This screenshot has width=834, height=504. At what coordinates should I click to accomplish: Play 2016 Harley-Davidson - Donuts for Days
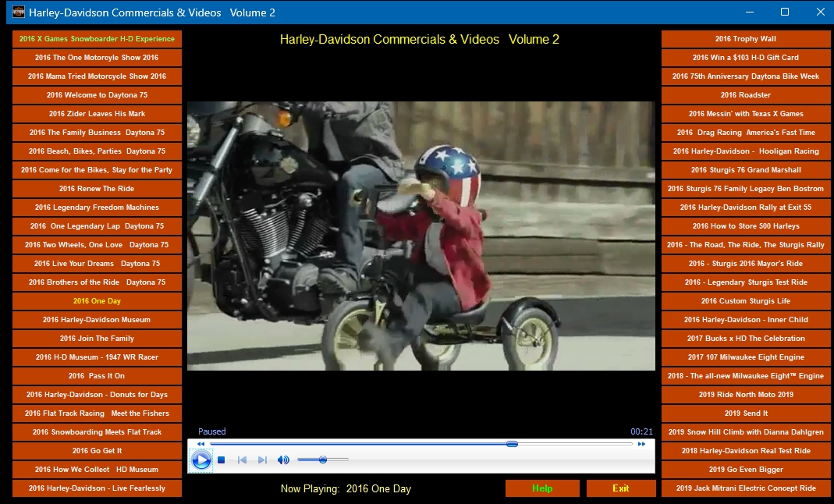[97, 395]
